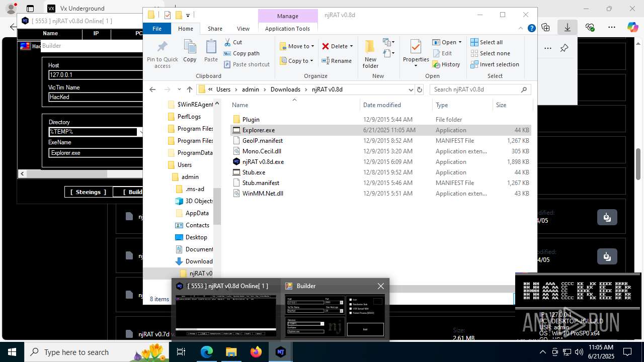
Task: Click admin in address breadcrumb
Action: click(250, 89)
